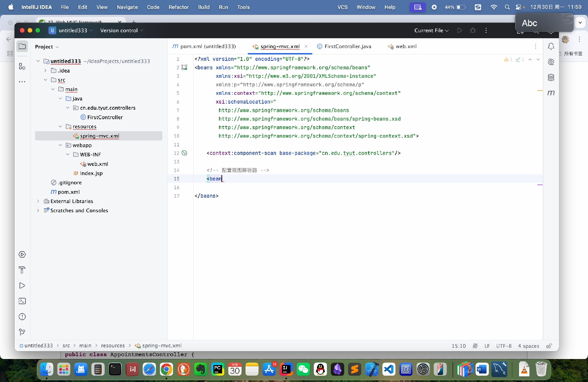
Task: Expand the .idea folder
Action: pos(45,70)
